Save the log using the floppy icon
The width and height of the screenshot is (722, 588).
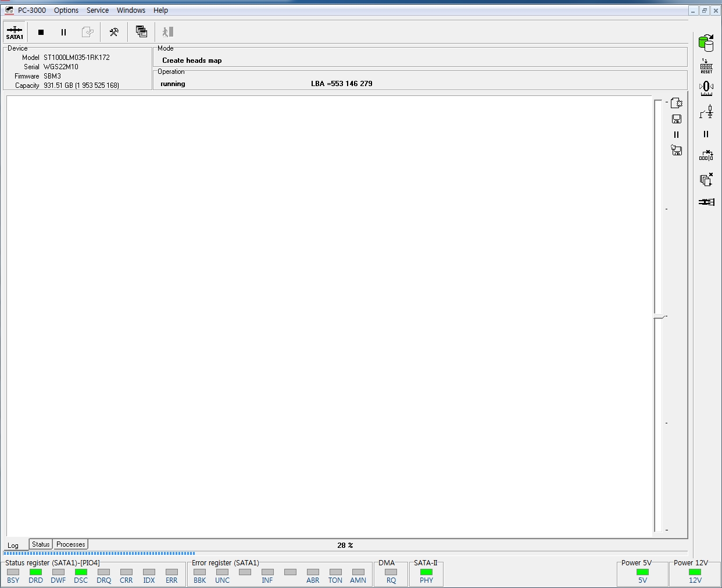click(x=676, y=119)
